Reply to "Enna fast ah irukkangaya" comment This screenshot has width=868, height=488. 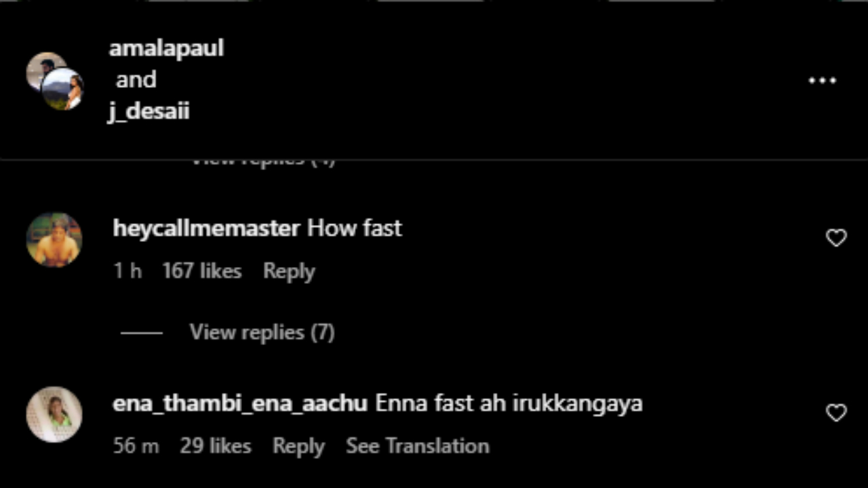298,446
